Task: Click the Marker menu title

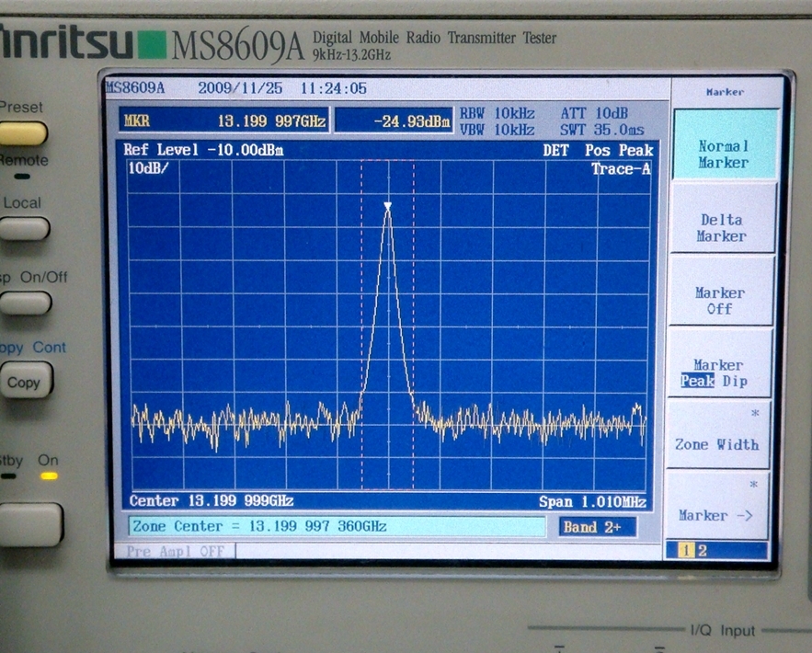Action: [x=725, y=92]
